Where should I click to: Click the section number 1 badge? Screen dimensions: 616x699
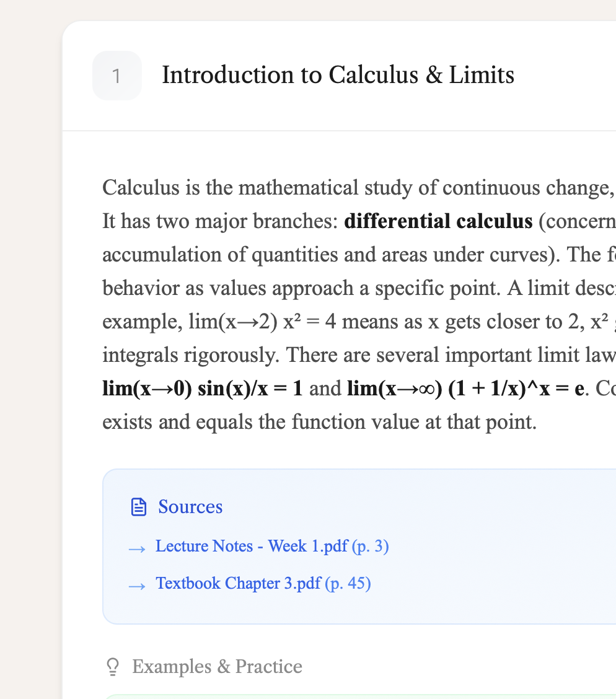[117, 76]
